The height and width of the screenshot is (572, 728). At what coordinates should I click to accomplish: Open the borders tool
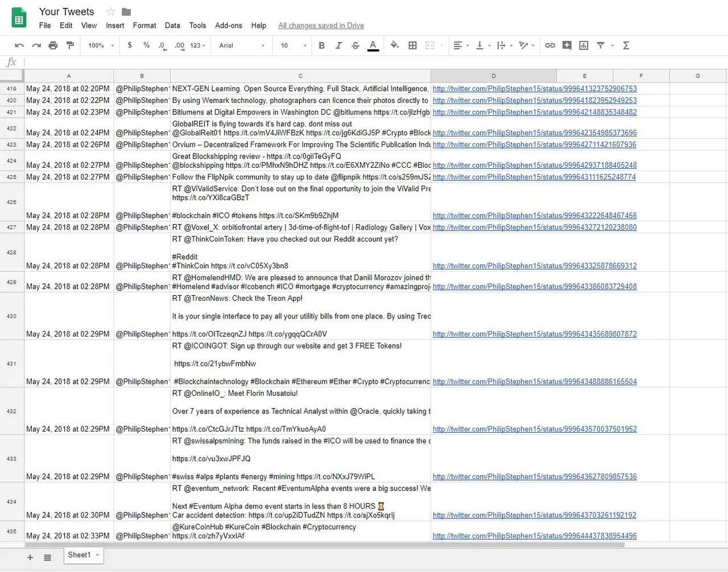pos(413,45)
